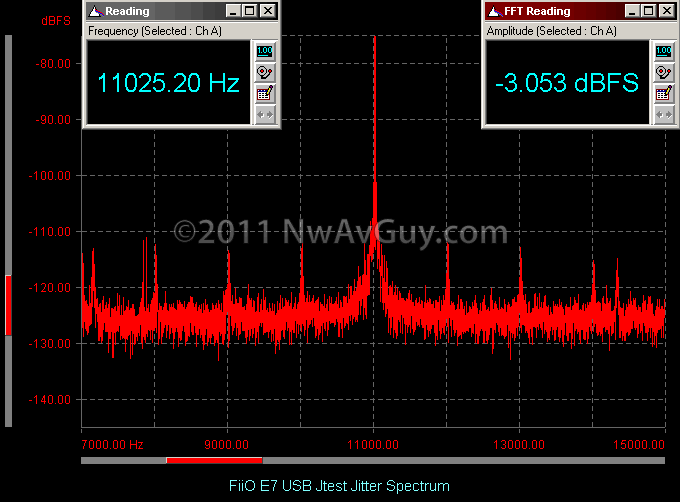This screenshot has height=502, width=680.
Task: Click the left-right arrows icon in FFT Reading window
Action: 664,114
